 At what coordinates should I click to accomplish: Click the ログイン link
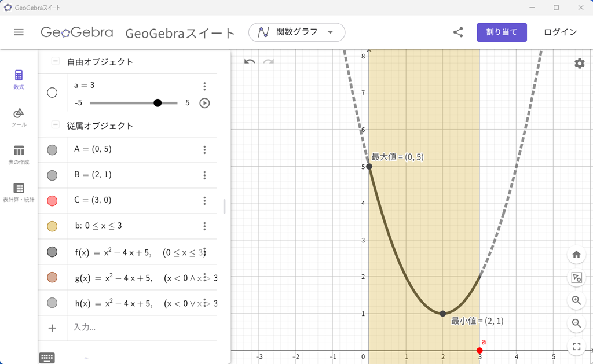(559, 32)
